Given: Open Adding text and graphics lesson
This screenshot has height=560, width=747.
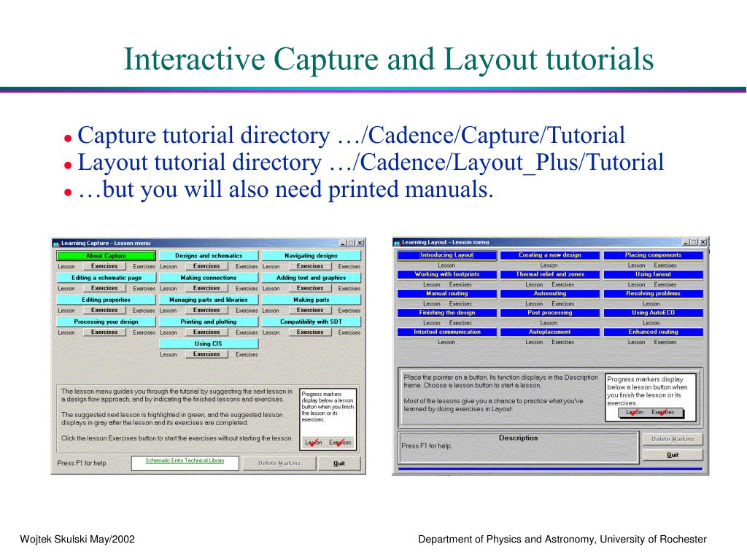Looking at the screenshot, I should 311,278.
